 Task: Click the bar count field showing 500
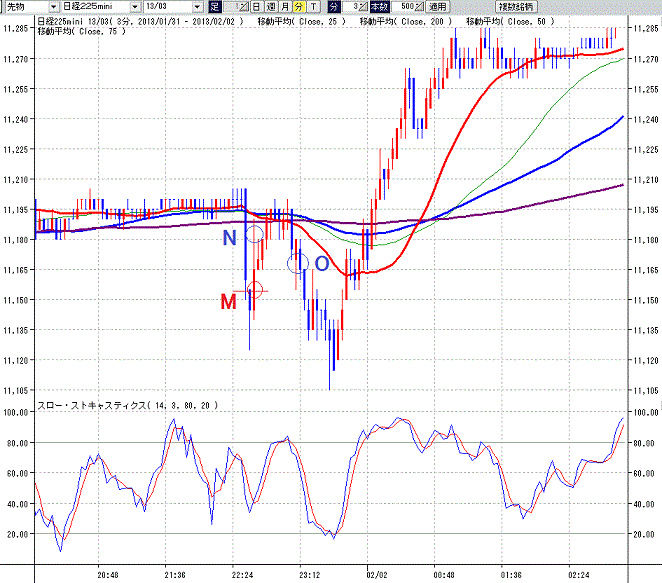(x=403, y=7)
